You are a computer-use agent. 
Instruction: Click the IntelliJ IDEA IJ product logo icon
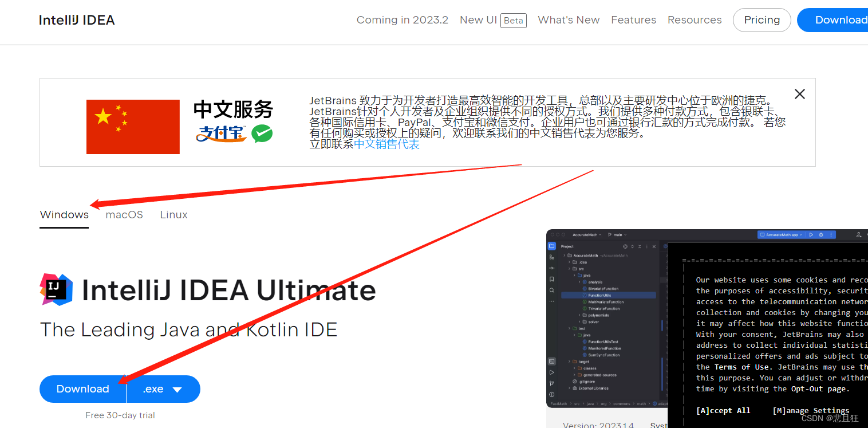(x=56, y=289)
